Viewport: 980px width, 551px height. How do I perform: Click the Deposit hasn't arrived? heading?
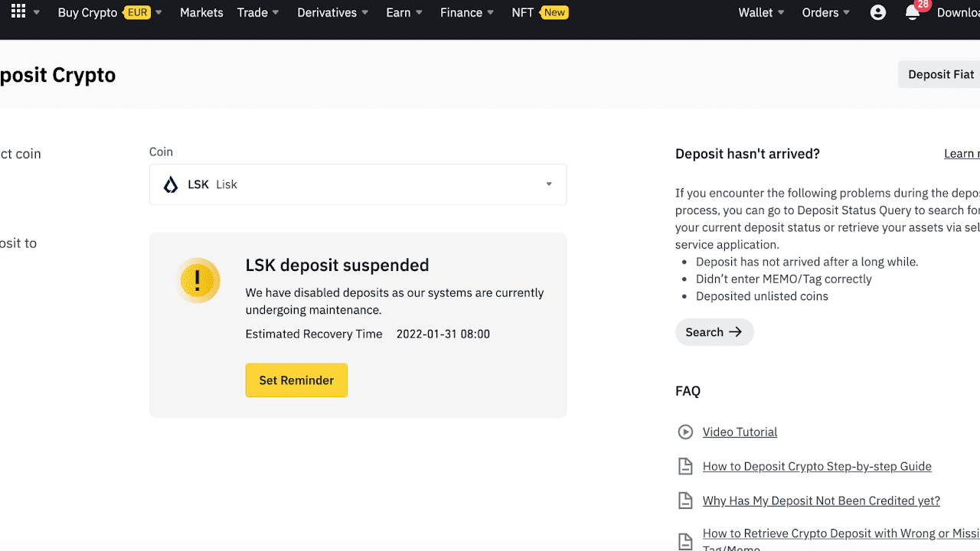click(747, 154)
